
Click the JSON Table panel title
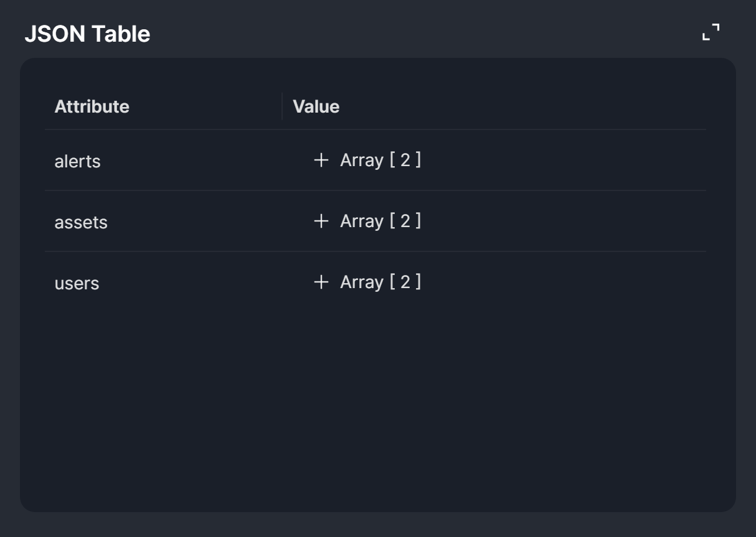coord(87,34)
